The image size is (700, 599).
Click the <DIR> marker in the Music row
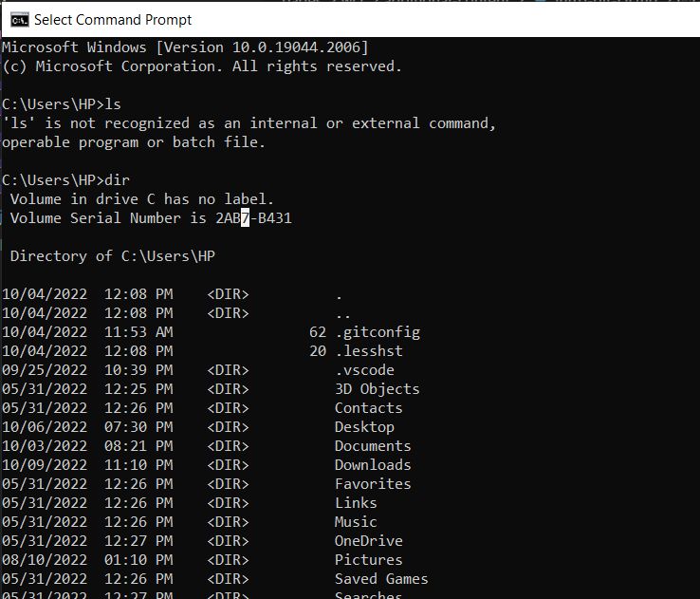(x=228, y=522)
